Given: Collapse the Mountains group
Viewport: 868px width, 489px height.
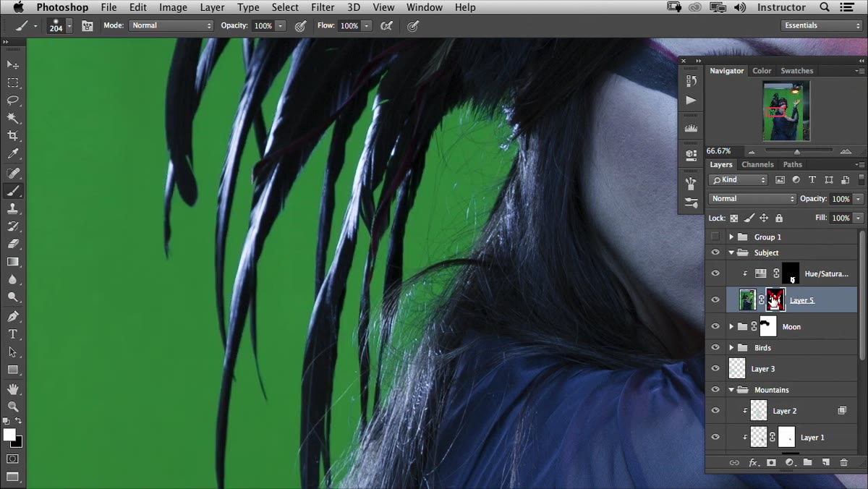Looking at the screenshot, I should 731,390.
